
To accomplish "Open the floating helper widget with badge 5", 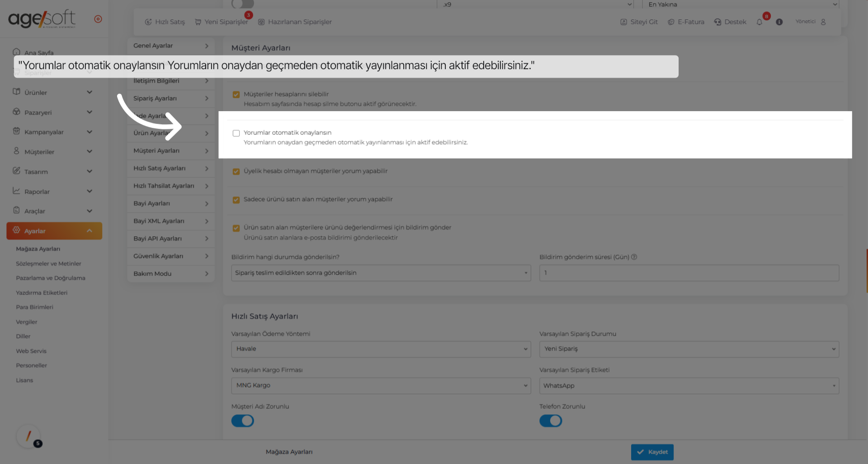I will tap(28, 436).
